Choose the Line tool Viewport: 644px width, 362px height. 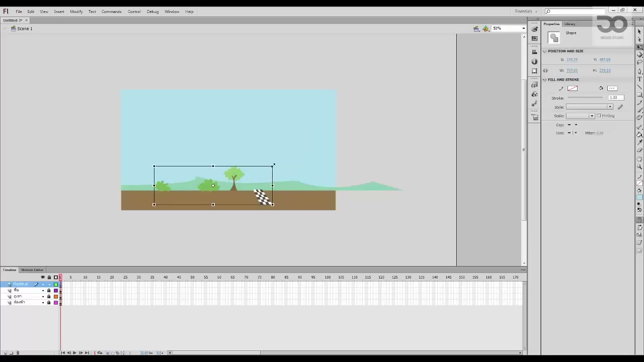[639, 87]
